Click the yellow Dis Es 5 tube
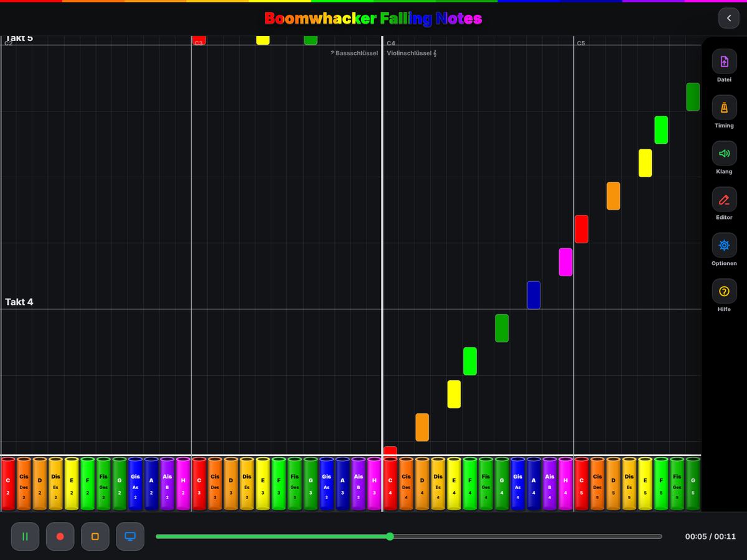Viewport: 747px width, 560px height. point(629,484)
